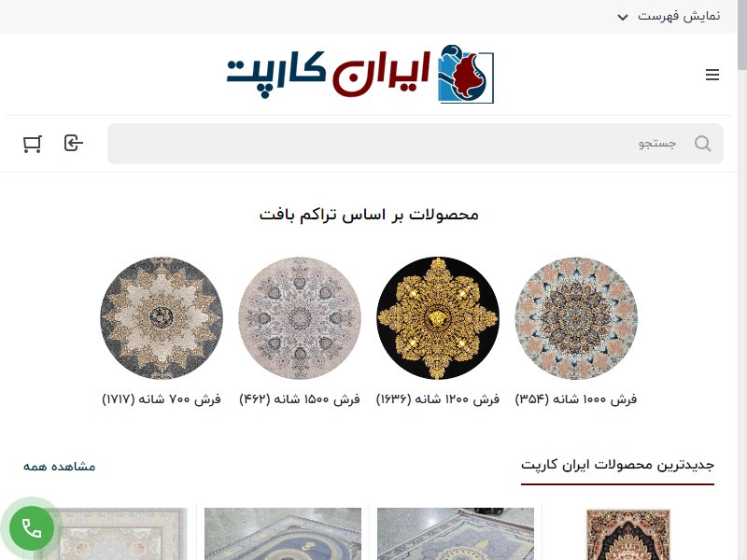Open the فرش ۱۰۰۰ شانه category image

point(576,318)
